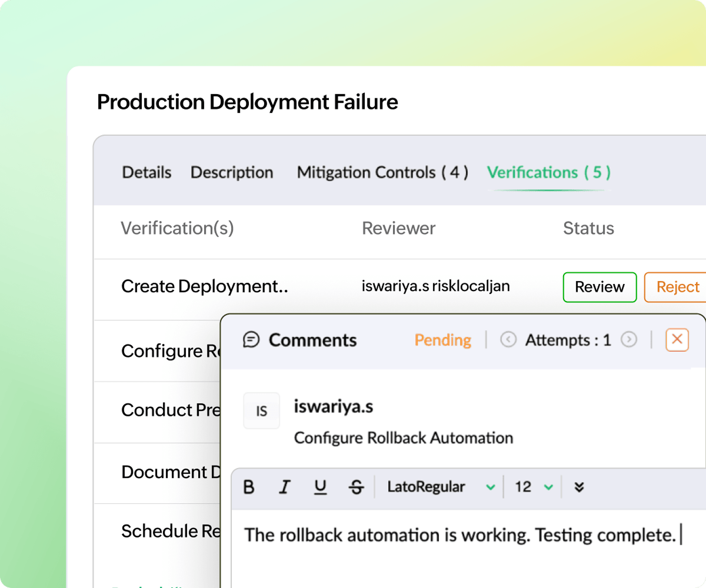Open the Description tab

(231, 172)
